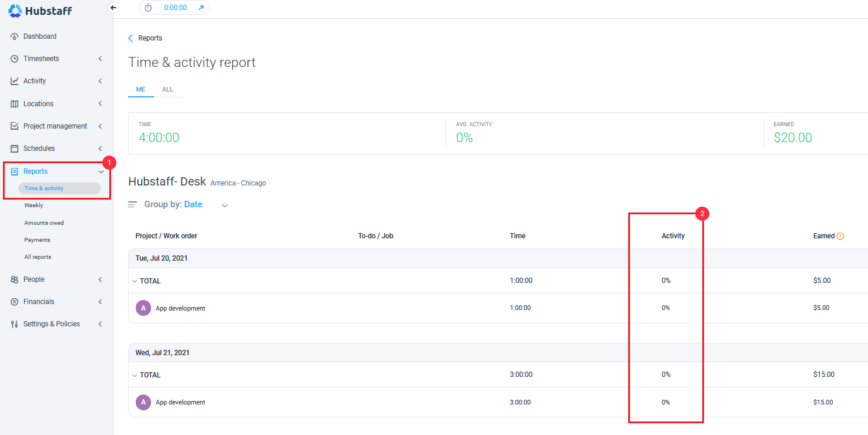This screenshot has width=868, height=435.
Task: Click App development under Jul 21
Action: coord(180,402)
